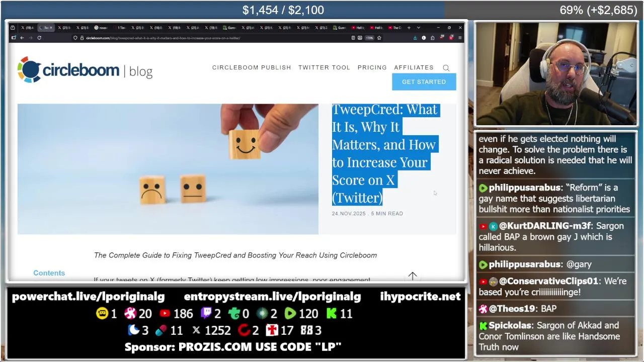This screenshot has width=644, height=362.
Task: Click the @KurtDARLING-m3f chat message
Action: tap(556, 237)
